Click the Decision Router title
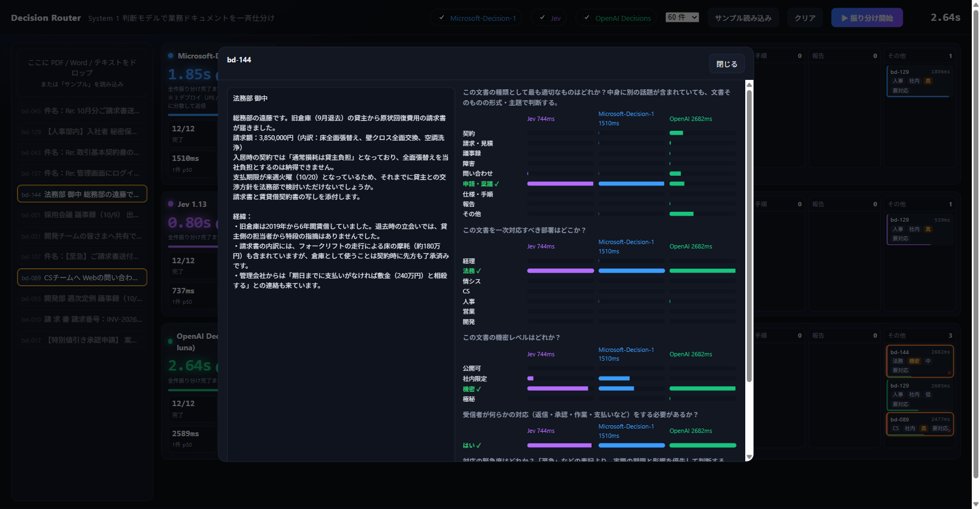Image resolution: width=980 pixels, height=509 pixels. click(x=46, y=18)
